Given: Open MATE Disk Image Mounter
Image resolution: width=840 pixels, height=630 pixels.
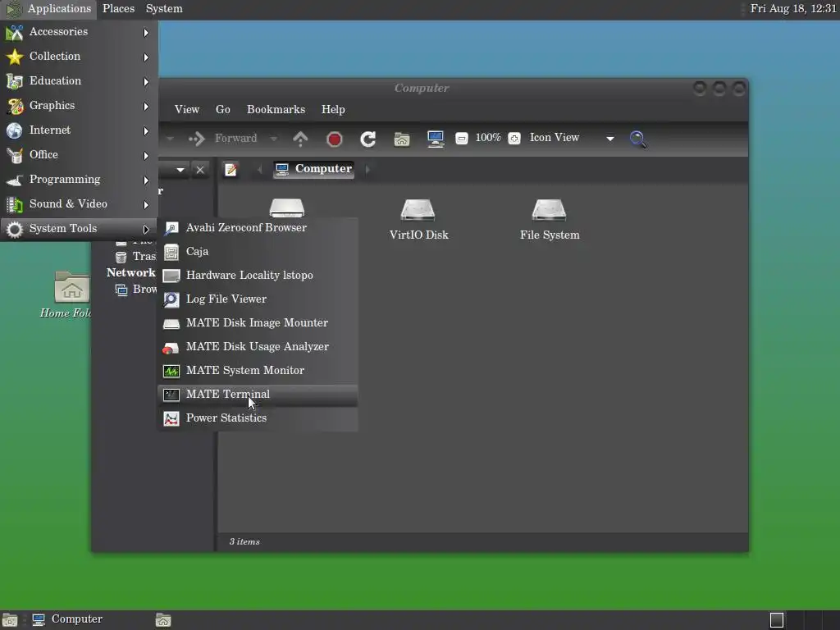Looking at the screenshot, I should 258,322.
